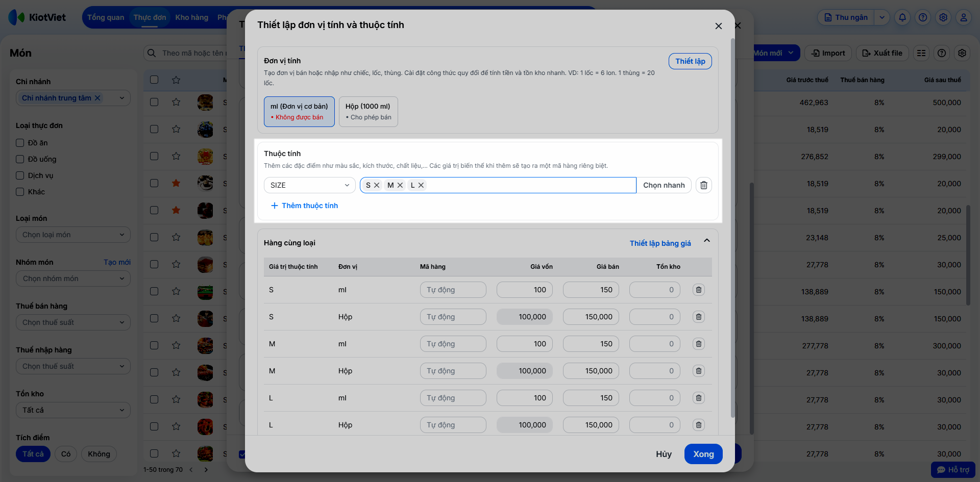Screen dimensions: 980x482
Task: Open the Kho hàng menu
Action: (x=191, y=17)
